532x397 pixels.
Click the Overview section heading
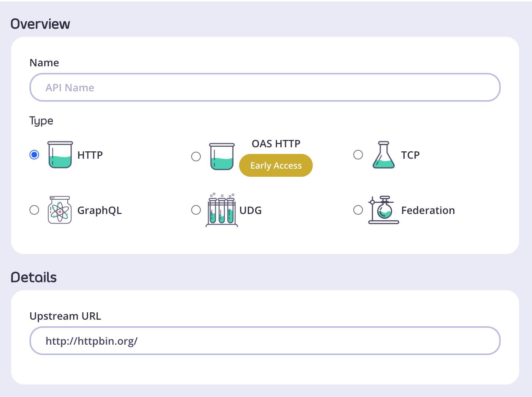click(40, 23)
